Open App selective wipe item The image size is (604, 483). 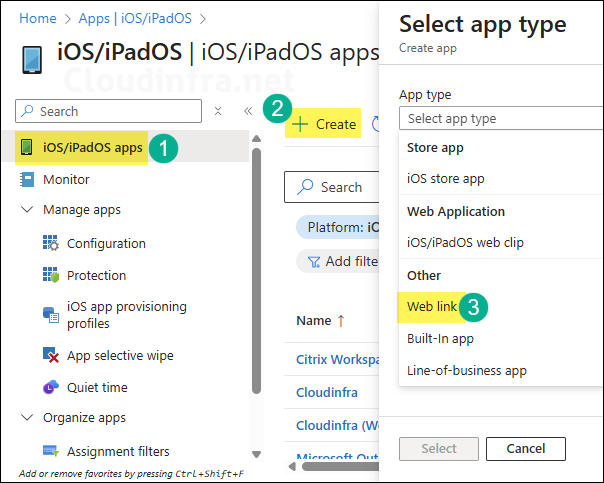(x=126, y=355)
